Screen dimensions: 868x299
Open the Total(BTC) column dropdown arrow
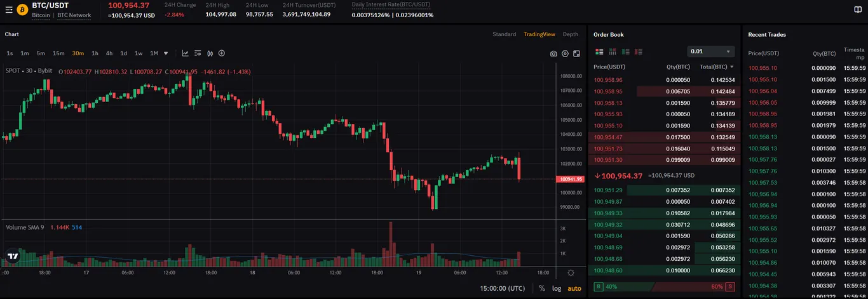tap(732, 67)
